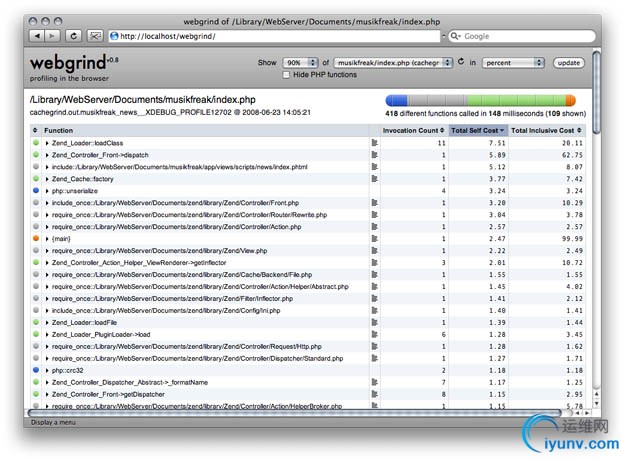
Task: Click the 62.75 inclusive cost value
Action: (x=572, y=155)
